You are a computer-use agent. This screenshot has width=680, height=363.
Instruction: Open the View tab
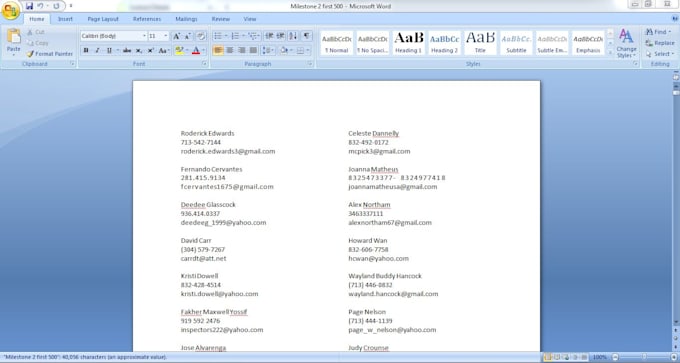[250, 19]
